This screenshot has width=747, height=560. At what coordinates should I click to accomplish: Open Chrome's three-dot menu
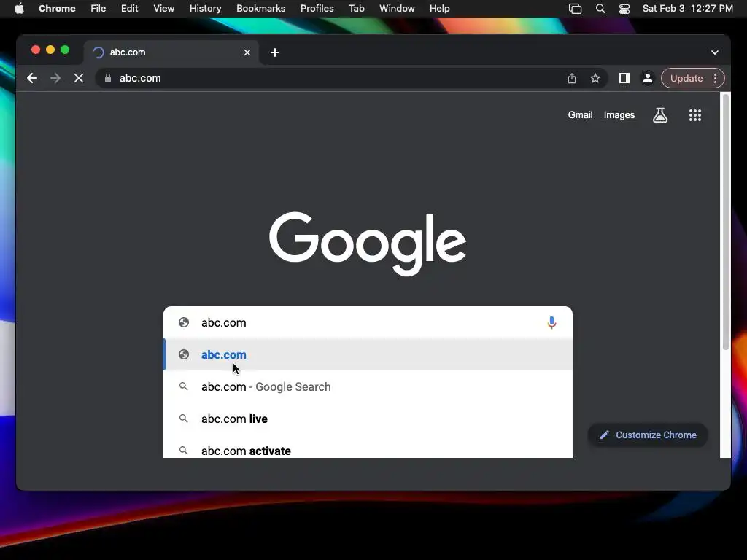715,78
